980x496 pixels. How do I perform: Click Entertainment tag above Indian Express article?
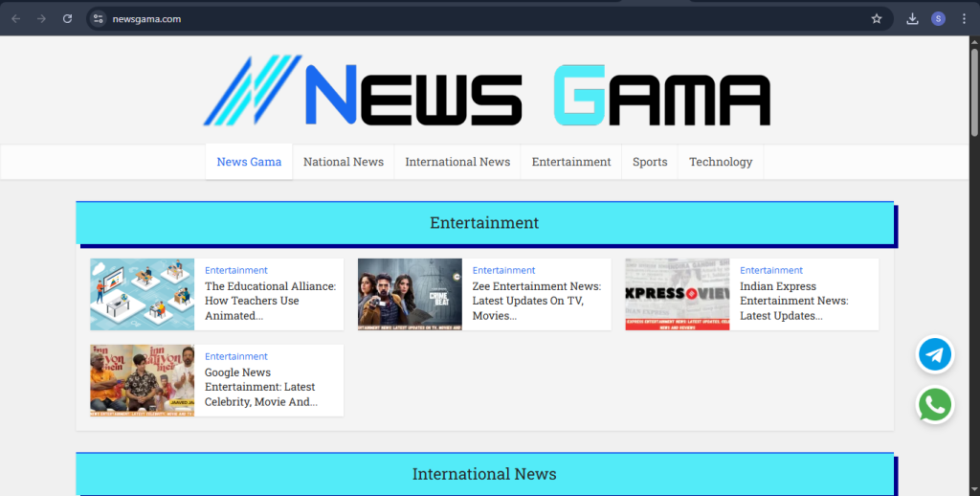(x=771, y=270)
